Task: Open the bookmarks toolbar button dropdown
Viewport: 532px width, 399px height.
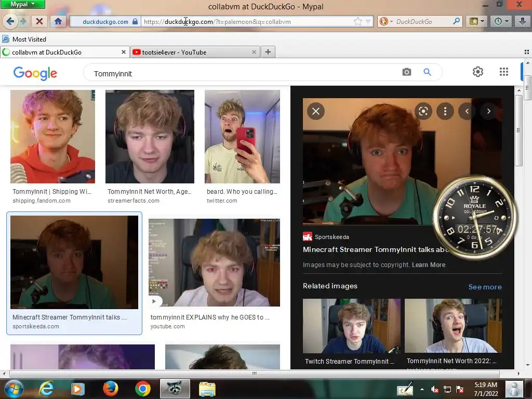Action: [x=477, y=21]
